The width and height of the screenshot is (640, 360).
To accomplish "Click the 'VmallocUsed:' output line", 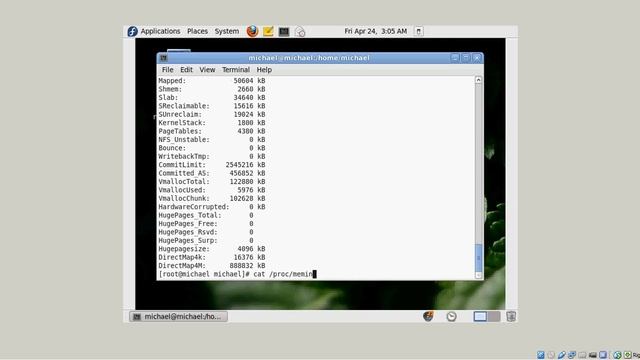I will pos(212,190).
